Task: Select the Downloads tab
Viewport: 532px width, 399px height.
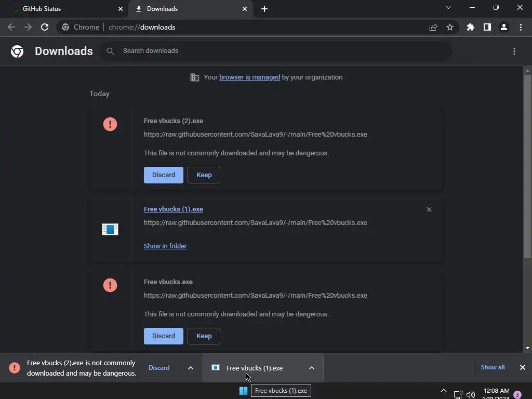Action: 191,9
